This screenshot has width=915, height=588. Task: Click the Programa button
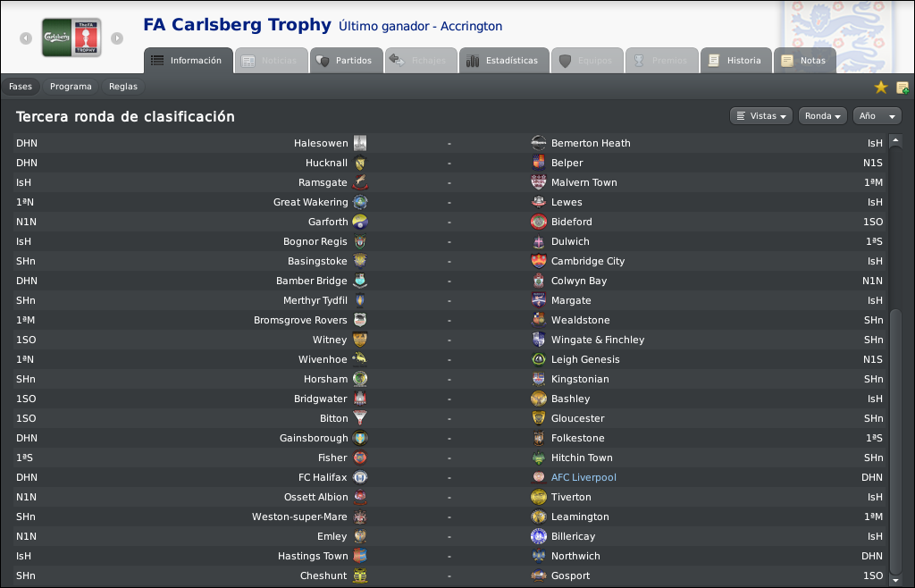[71, 87]
